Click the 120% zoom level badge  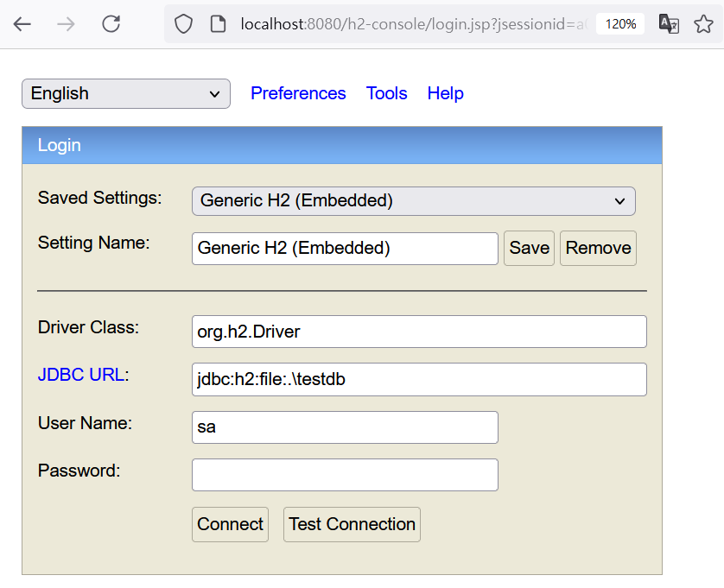619,24
